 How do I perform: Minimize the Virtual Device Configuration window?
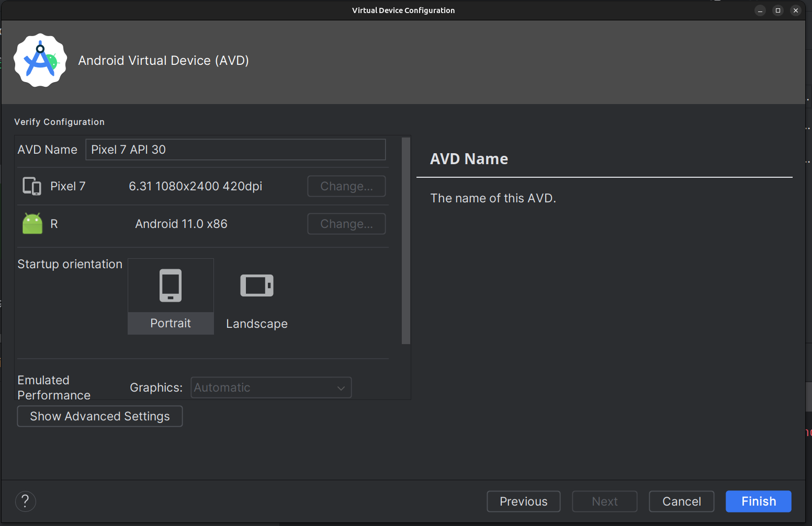[760, 10]
